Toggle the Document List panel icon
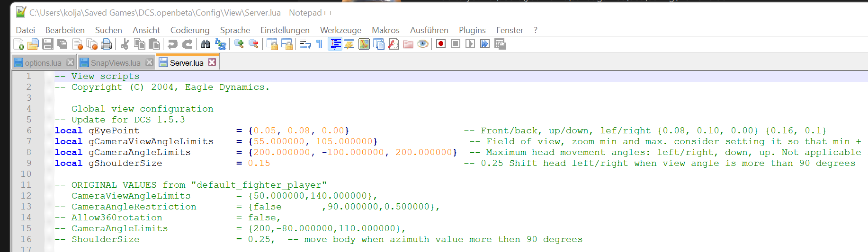 pos(379,44)
